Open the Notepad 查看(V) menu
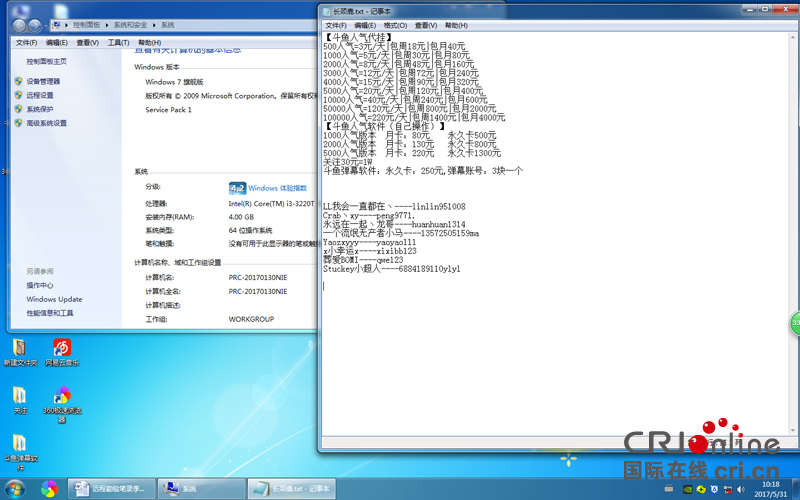Screen dimensions: 800x500 (x=426, y=26)
